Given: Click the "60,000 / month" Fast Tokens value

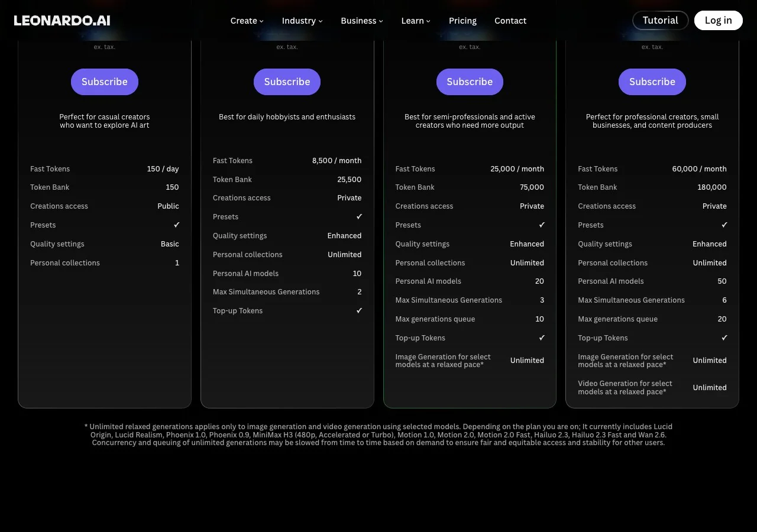Looking at the screenshot, I should [700, 169].
